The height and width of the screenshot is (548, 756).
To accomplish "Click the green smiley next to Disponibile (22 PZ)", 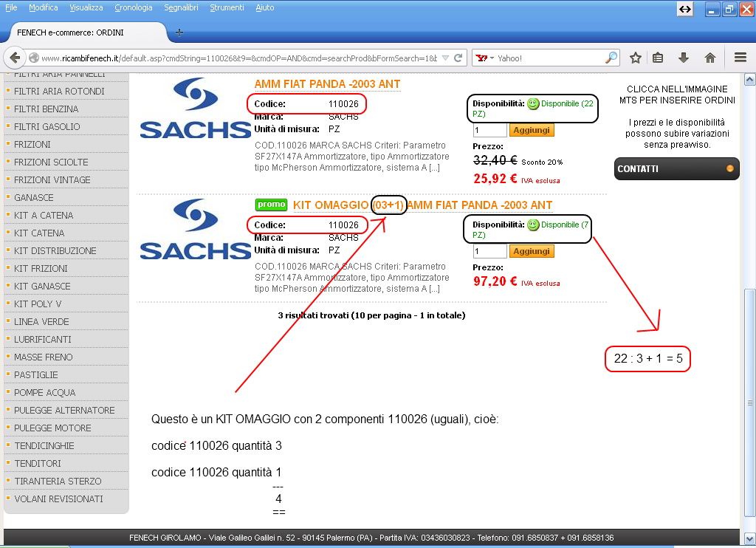I will click(533, 103).
